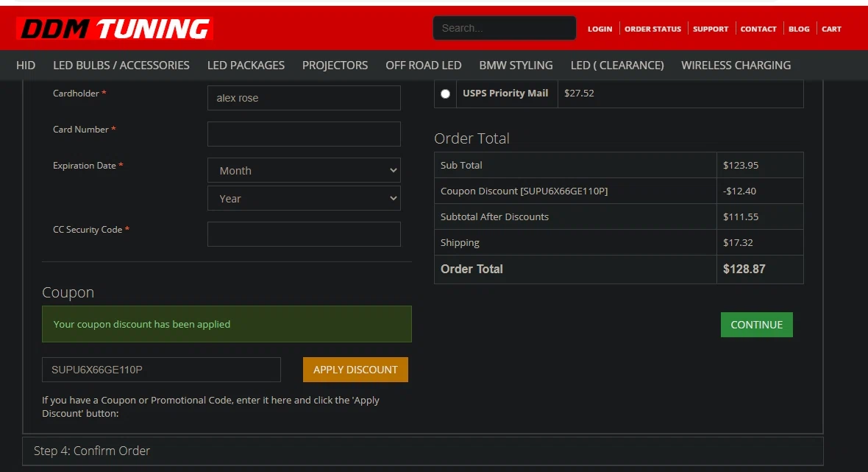Open the Contact page
Image resolution: width=868 pixels, height=472 pixels.
(x=758, y=29)
